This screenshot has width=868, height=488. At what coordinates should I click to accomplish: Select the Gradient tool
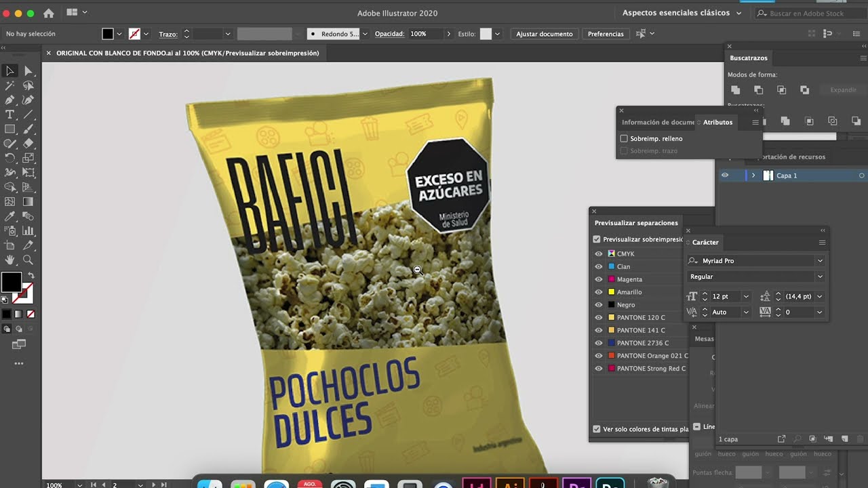click(x=28, y=201)
